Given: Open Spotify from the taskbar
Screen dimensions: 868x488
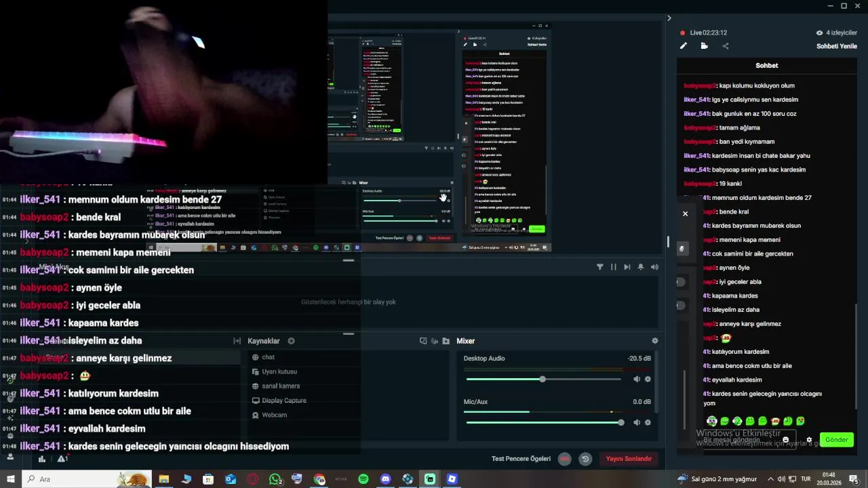Looking at the screenshot, I should pos(363,479).
